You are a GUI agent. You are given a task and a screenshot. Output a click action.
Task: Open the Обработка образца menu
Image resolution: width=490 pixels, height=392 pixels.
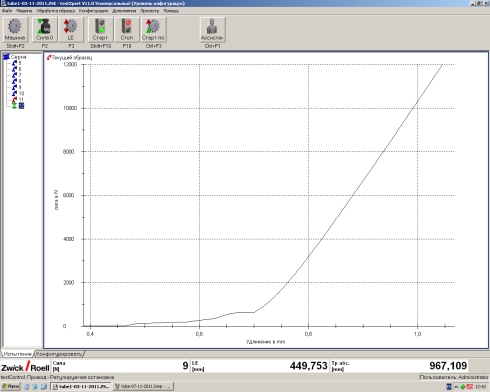pyautogui.click(x=56, y=11)
